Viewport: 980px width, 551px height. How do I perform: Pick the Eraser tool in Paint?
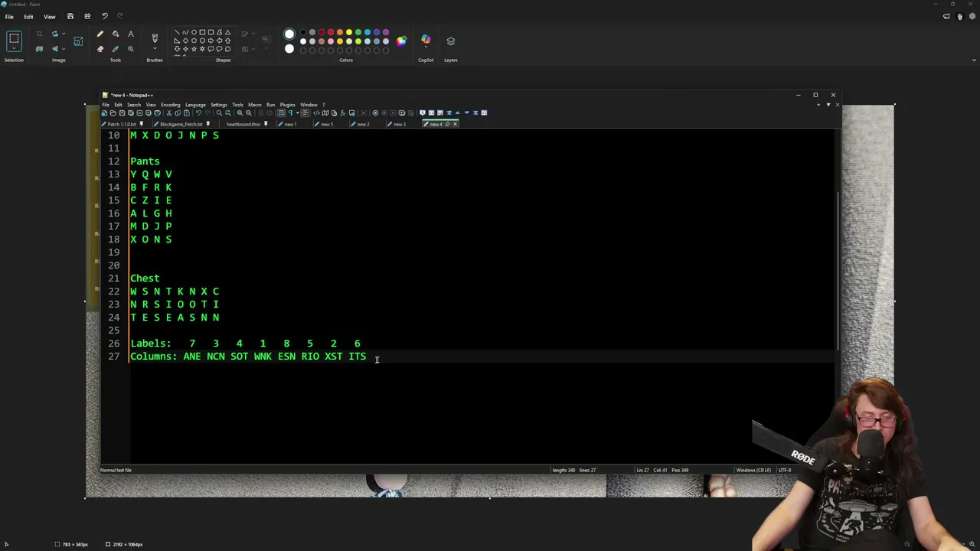[x=100, y=49]
